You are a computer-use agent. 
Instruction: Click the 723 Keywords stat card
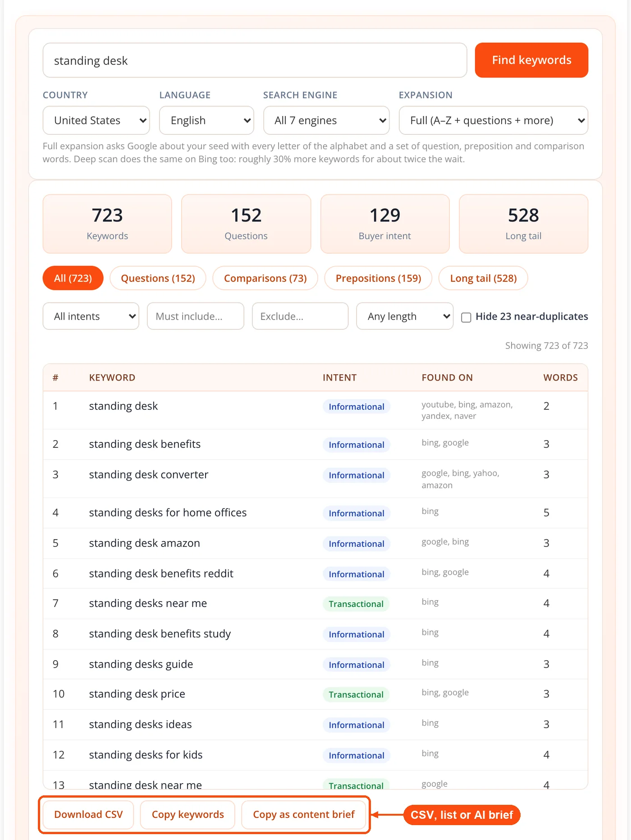(107, 224)
